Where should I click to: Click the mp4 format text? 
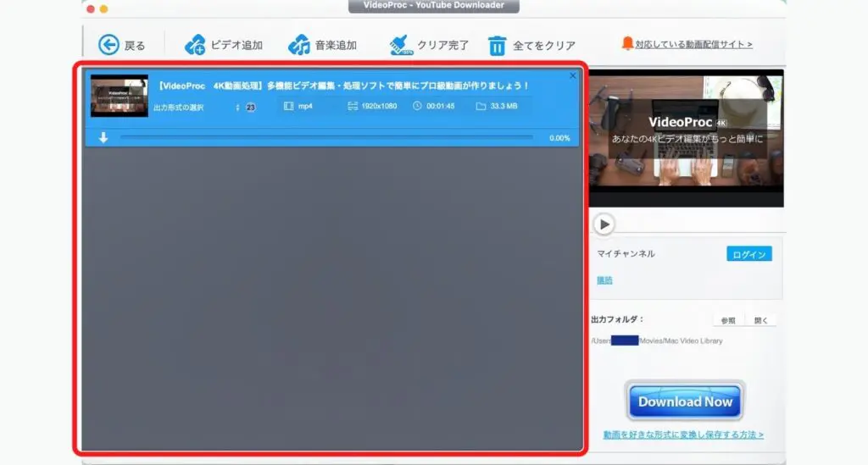click(x=305, y=106)
